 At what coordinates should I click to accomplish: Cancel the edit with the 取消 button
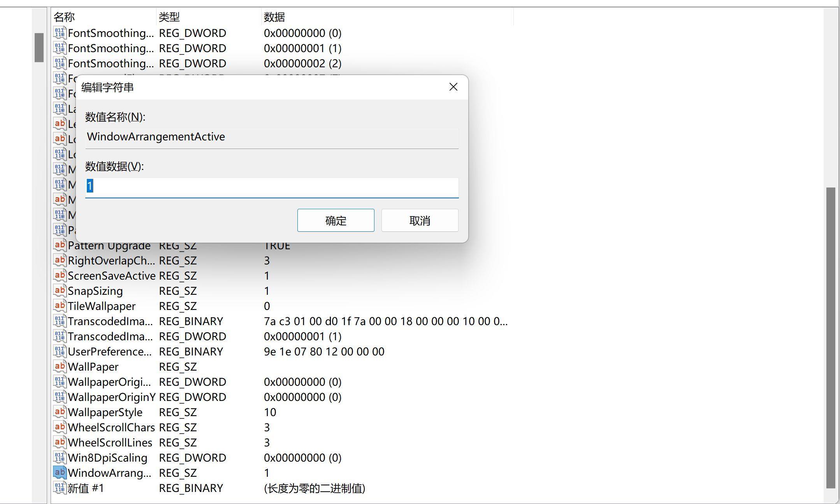pos(420,220)
